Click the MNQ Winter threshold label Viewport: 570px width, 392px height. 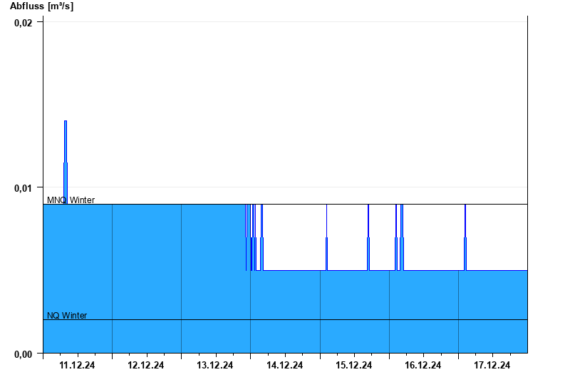71,200
